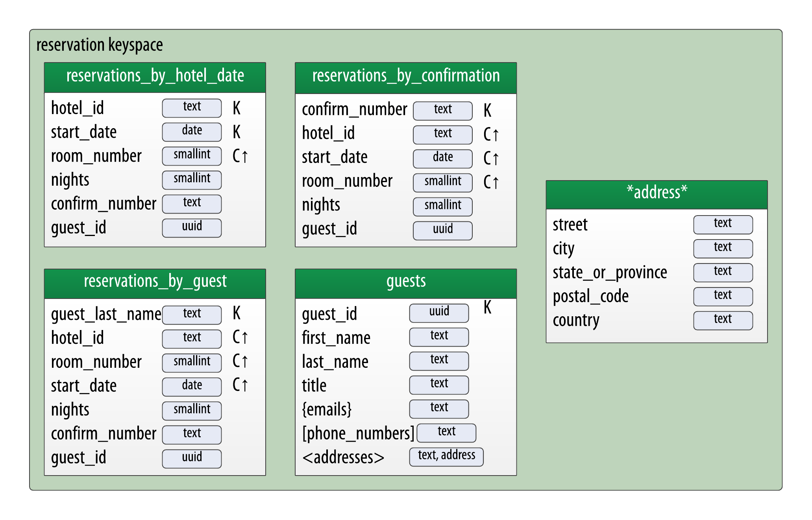Select the text type badge next to hotel_id
The width and height of the screenshot is (812, 520).
tap(192, 107)
